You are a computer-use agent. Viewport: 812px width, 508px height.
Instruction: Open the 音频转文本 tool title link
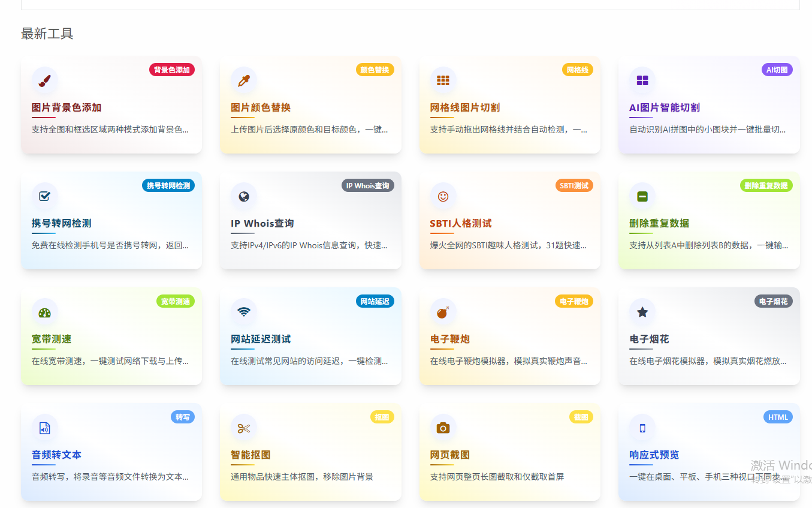56,455
